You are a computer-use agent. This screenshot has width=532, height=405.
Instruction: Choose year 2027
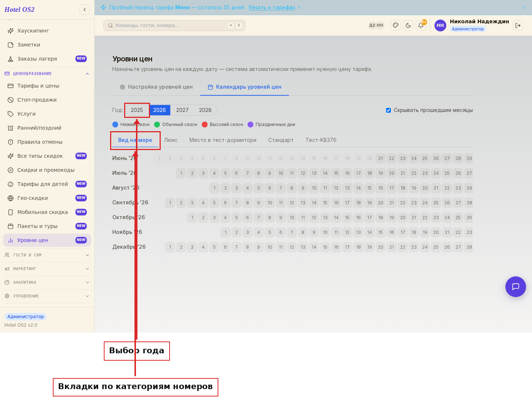pos(183,110)
